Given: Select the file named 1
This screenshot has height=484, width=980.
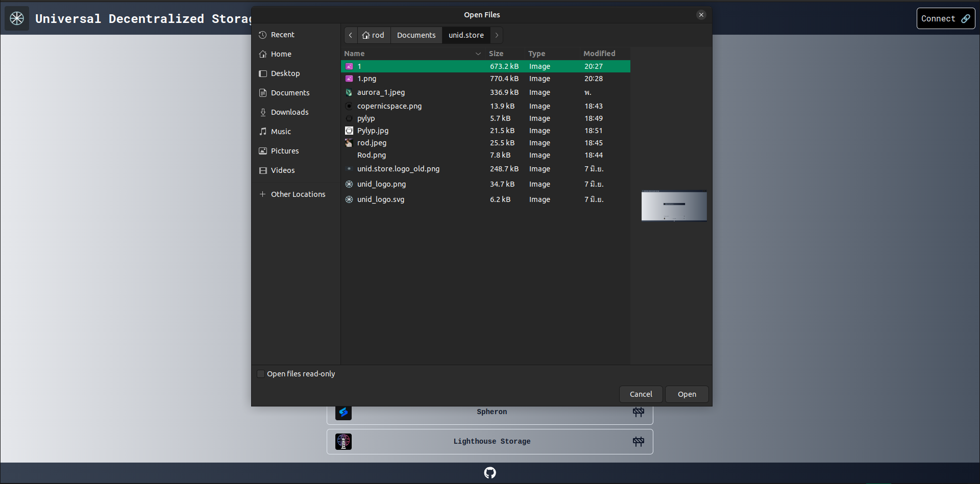Looking at the screenshot, I should click(x=485, y=66).
